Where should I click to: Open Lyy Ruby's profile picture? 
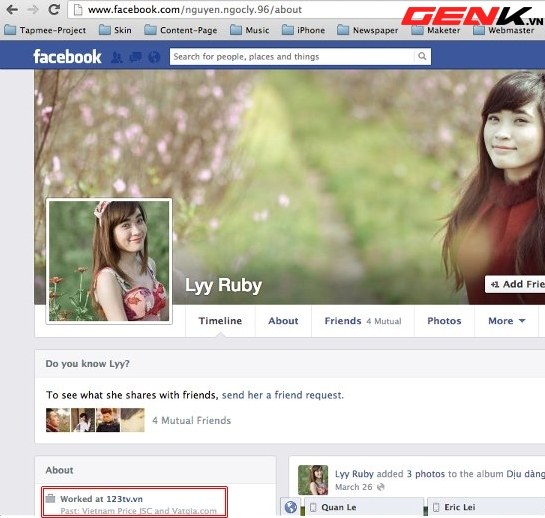tap(109, 261)
